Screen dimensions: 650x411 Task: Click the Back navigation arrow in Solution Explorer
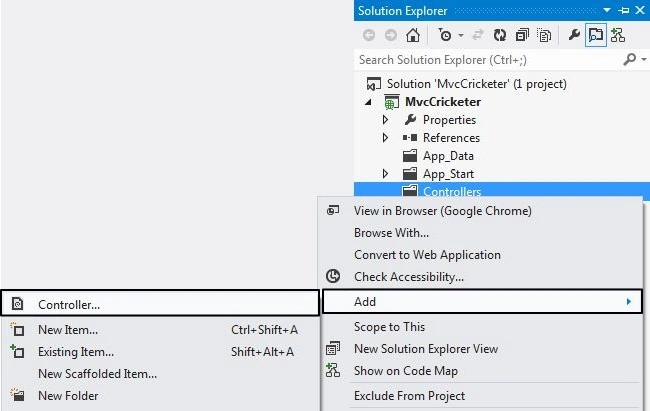click(x=369, y=35)
